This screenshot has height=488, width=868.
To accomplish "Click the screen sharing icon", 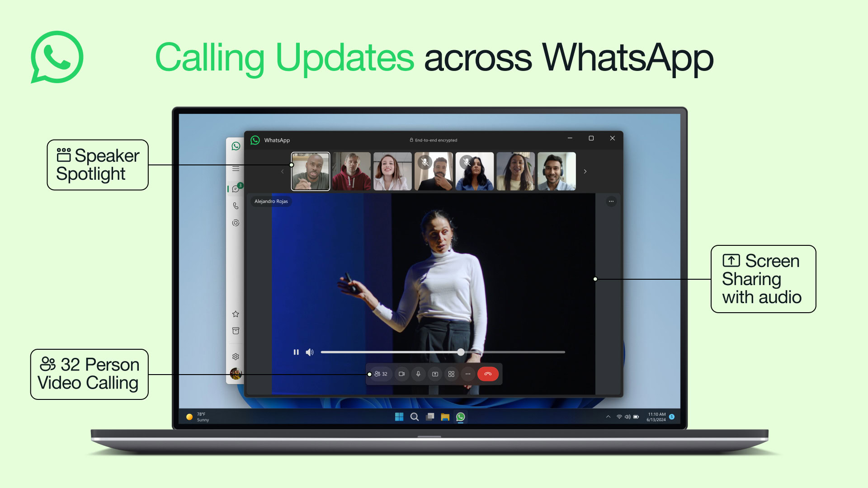I will pos(434,374).
